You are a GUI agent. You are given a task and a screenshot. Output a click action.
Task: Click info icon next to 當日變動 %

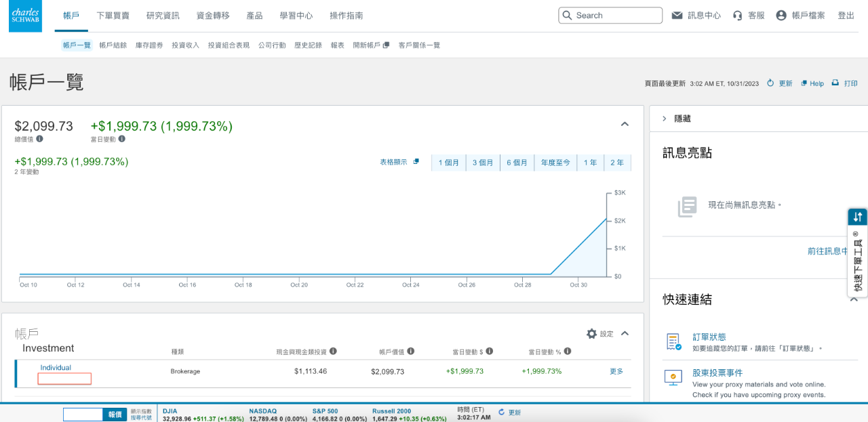[567, 352]
